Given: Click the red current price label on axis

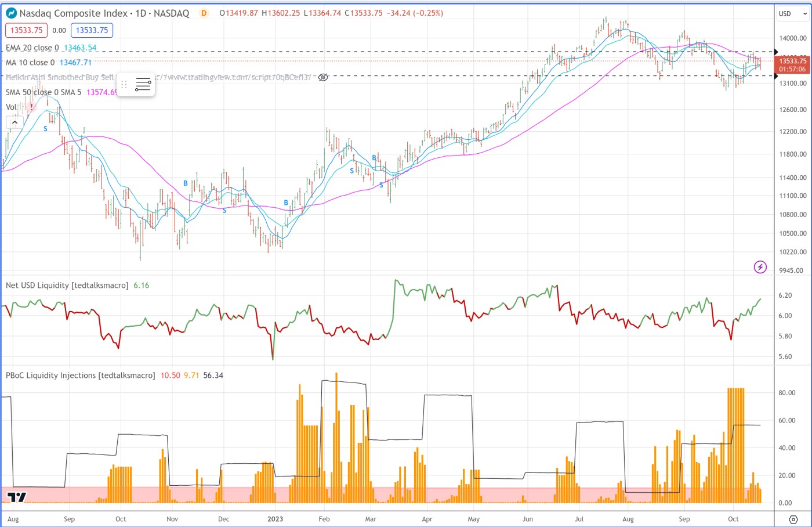Looking at the screenshot, I should click(792, 64).
